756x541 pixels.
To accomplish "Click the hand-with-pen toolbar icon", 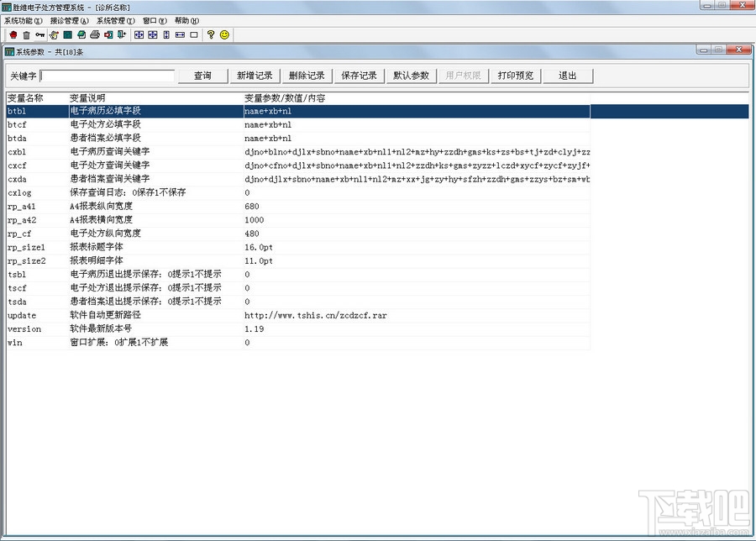I will [54, 34].
